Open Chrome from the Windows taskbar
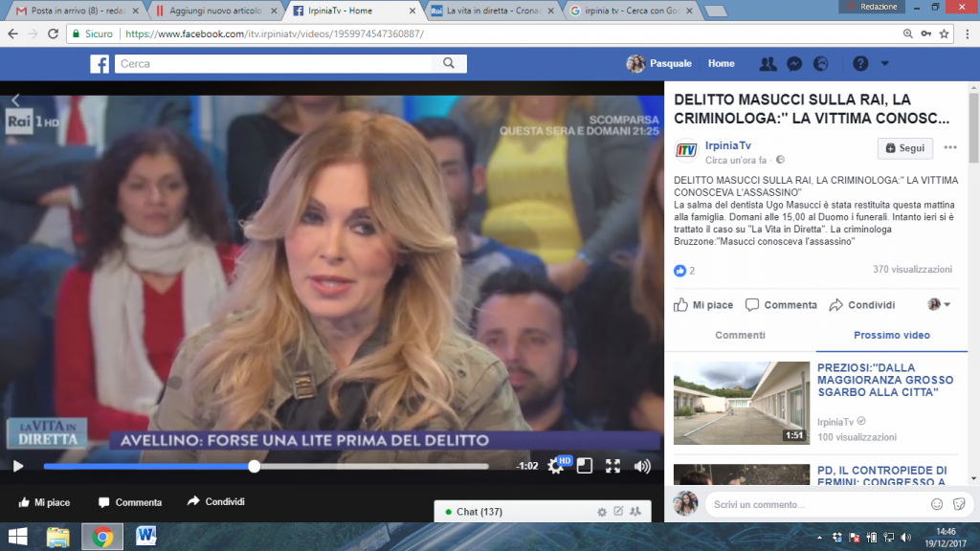This screenshot has height=551, width=980. point(101,537)
